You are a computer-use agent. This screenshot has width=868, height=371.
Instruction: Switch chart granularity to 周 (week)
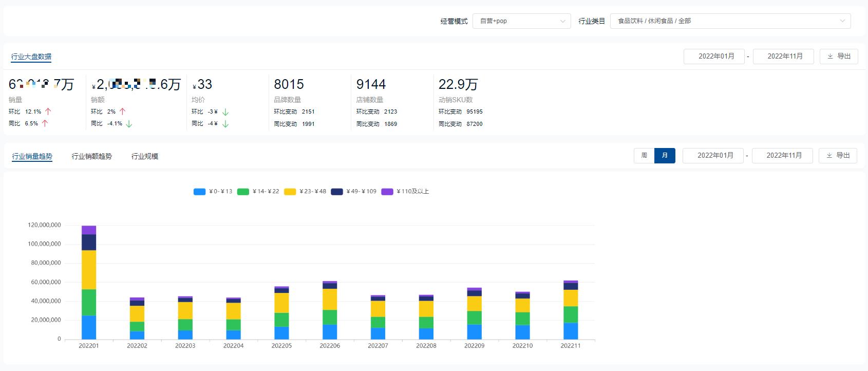(x=644, y=156)
